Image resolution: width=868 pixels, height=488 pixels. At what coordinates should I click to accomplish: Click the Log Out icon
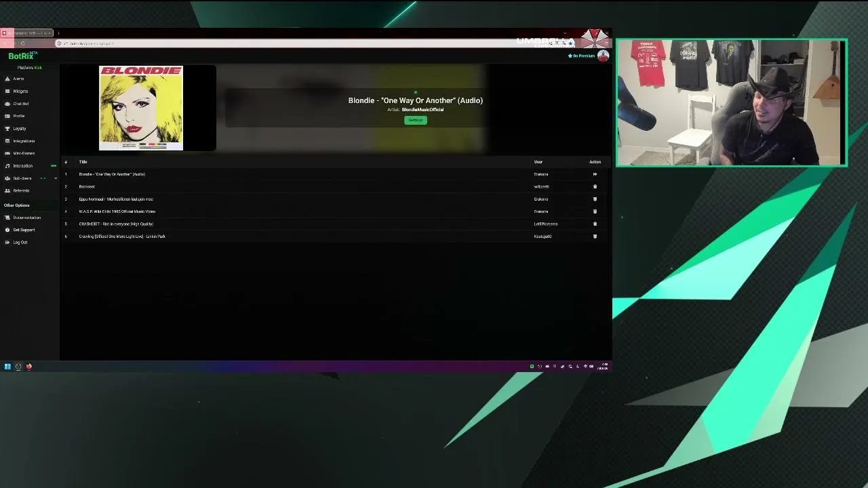[x=7, y=243]
